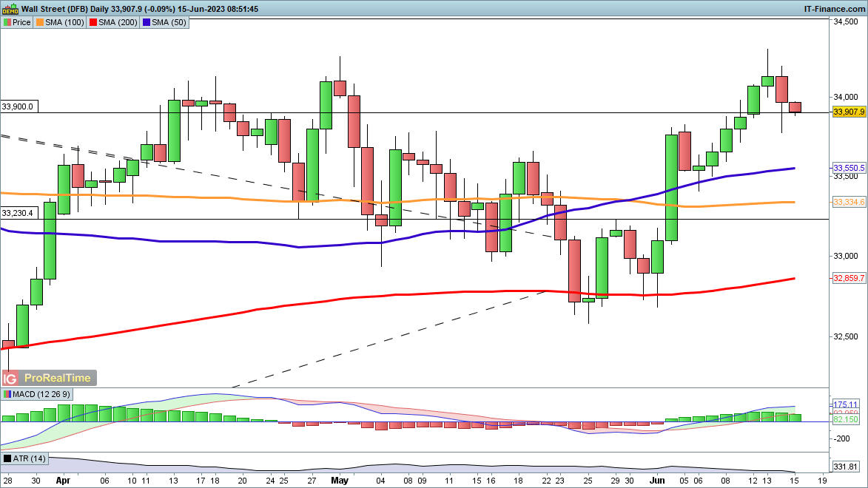
Task: Click the 33,000 price axis label
Action: click(x=846, y=256)
